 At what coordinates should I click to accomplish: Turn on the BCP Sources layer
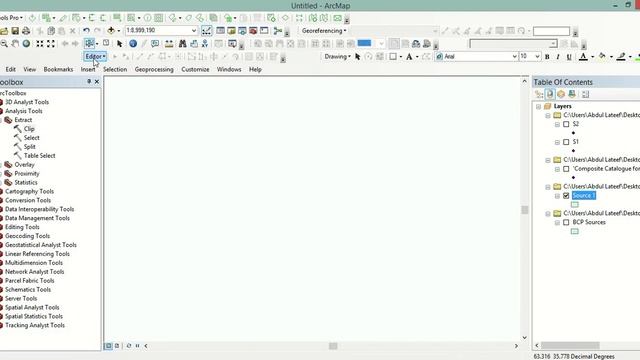(566, 222)
